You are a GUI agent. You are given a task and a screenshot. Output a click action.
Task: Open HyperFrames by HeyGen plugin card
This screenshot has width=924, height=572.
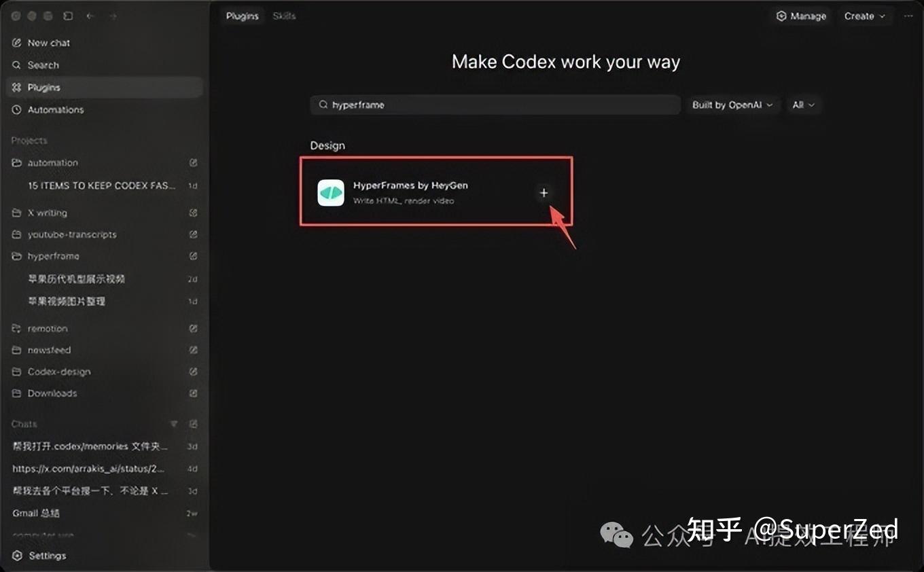point(436,192)
